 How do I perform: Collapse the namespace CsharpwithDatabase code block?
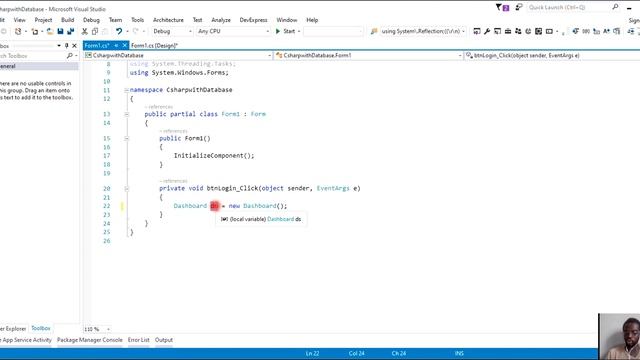pos(127,90)
